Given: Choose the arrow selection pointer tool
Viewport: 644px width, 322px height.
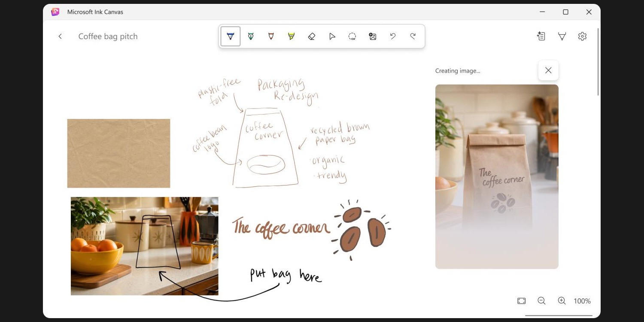Looking at the screenshot, I should click(x=332, y=36).
